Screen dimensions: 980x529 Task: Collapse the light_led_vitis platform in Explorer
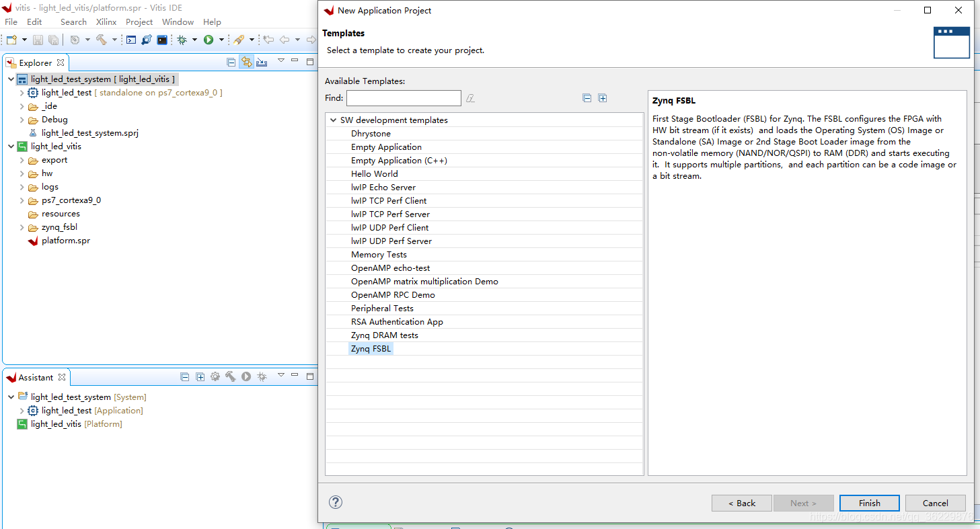pyautogui.click(x=11, y=147)
